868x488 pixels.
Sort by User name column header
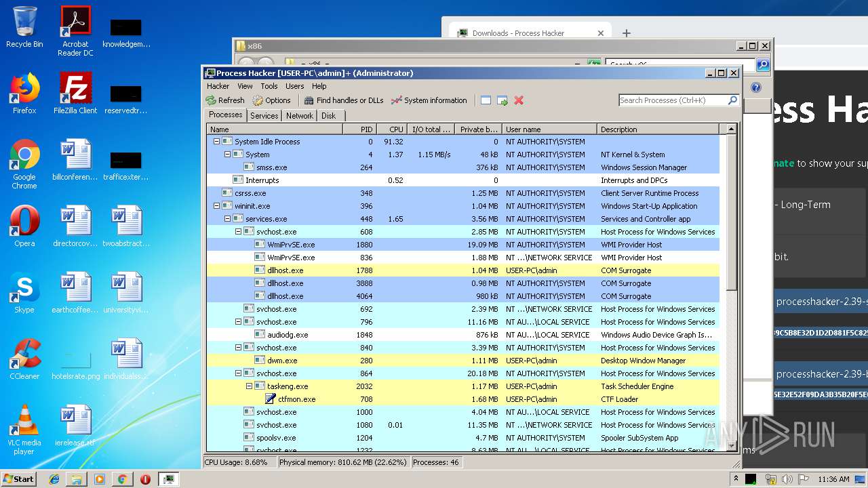point(550,129)
